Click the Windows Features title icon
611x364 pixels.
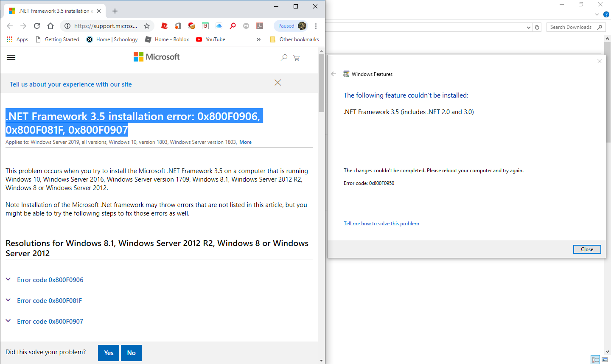[x=346, y=74]
